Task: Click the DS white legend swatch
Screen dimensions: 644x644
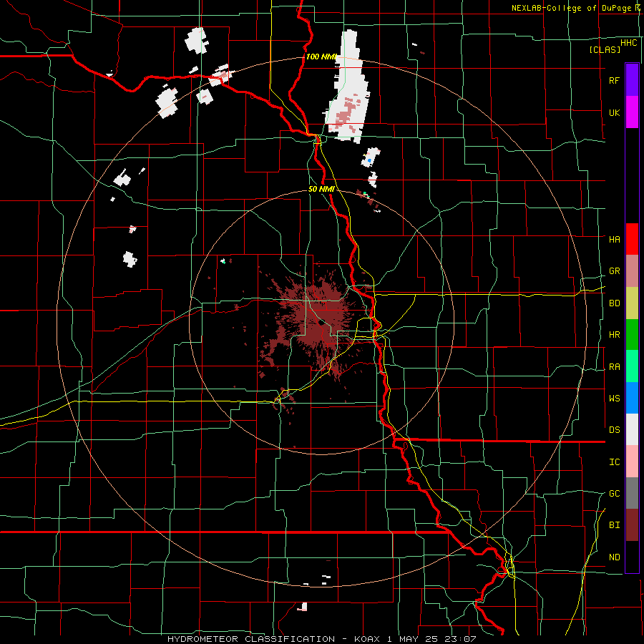Action: pos(632,429)
